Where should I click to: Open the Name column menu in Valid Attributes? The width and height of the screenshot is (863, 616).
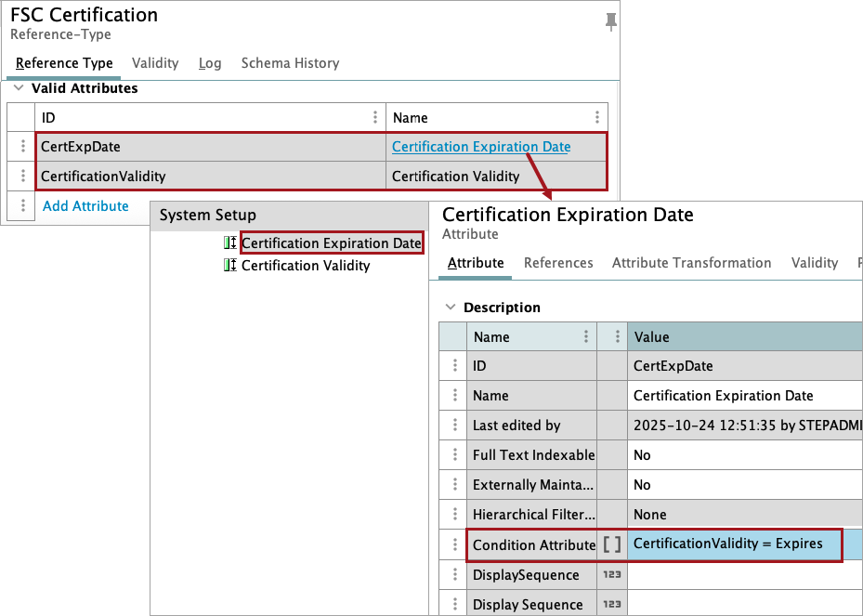click(596, 118)
